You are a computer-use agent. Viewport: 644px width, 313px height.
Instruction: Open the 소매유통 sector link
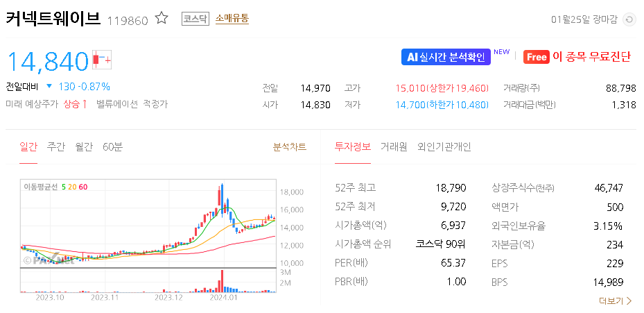click(232, 19)
